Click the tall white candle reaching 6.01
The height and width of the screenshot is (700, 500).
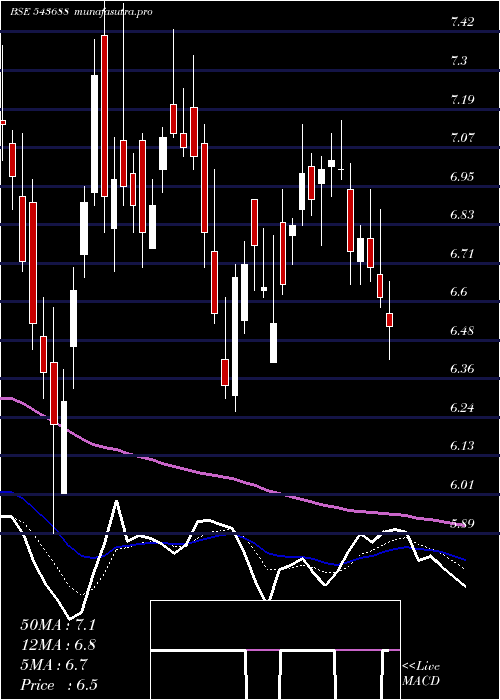[64, 447]
